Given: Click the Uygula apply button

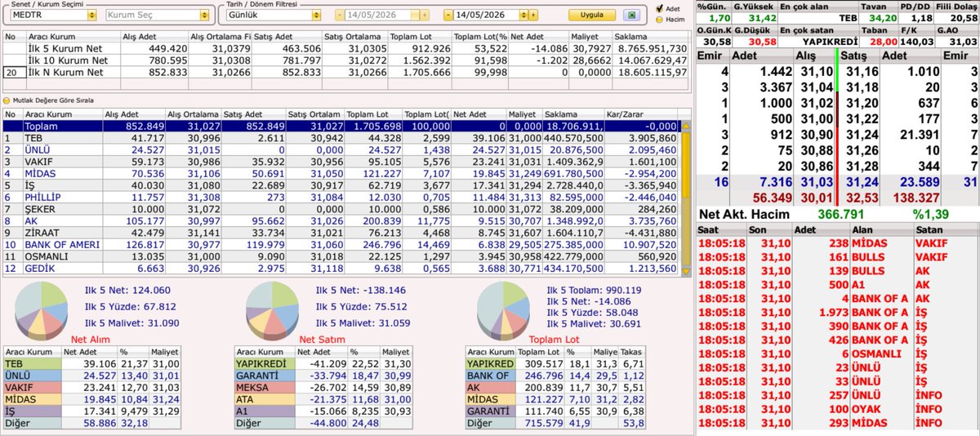Looking at the screenshot, I should tap(592, 15).
